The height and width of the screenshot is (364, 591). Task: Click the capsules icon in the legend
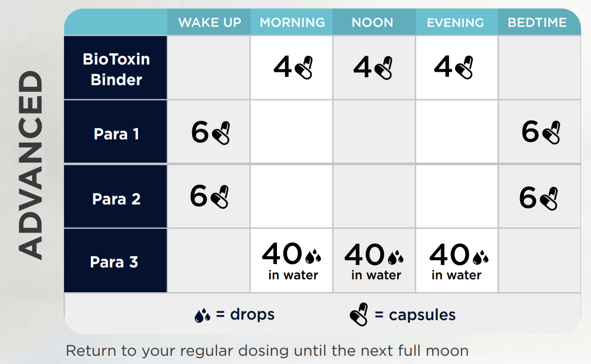click(x=359, y=314)
